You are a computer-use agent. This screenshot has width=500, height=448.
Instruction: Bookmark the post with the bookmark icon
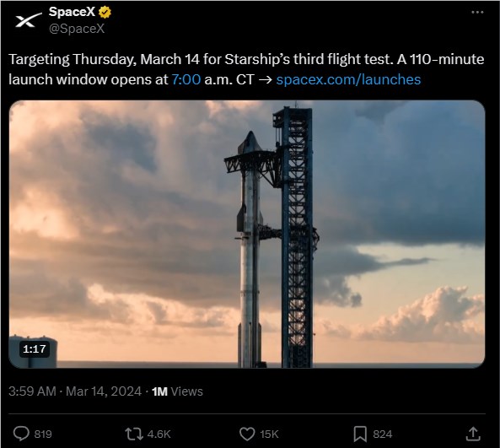360,434
